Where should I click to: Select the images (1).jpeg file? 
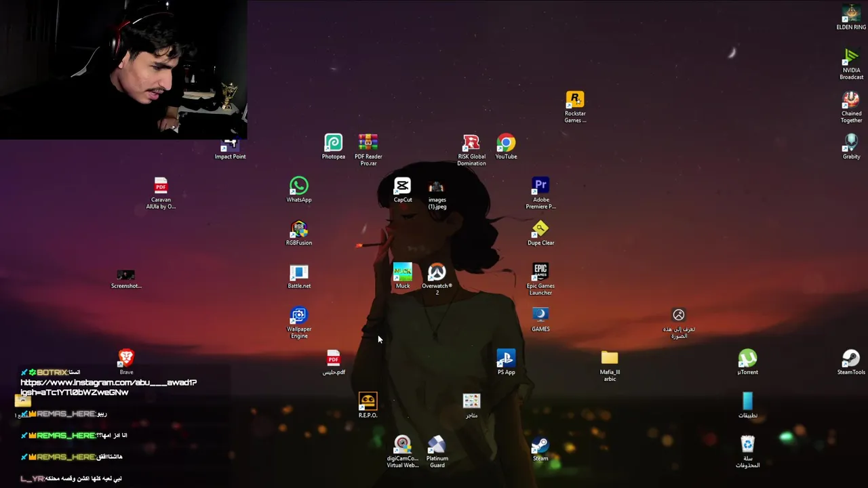coord(437,195)
